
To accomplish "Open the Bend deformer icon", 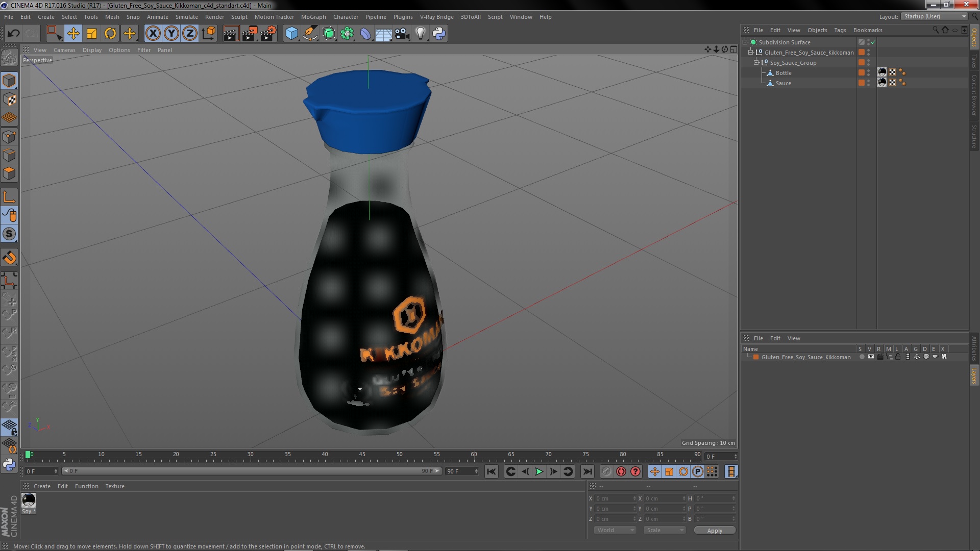I will click(365, 34).
